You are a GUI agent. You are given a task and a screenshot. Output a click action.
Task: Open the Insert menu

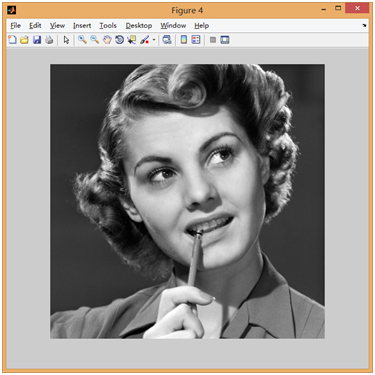point(82,26)
